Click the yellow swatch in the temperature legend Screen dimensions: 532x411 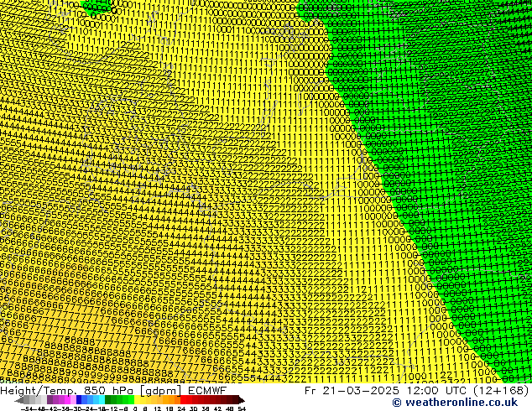click(x=137, y=400)
